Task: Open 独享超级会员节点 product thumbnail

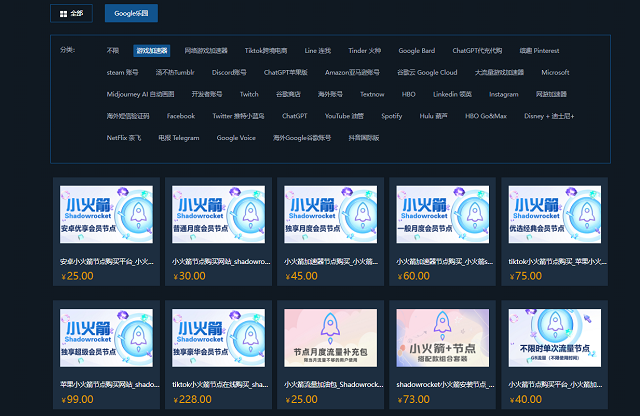Action: [106, 338]
